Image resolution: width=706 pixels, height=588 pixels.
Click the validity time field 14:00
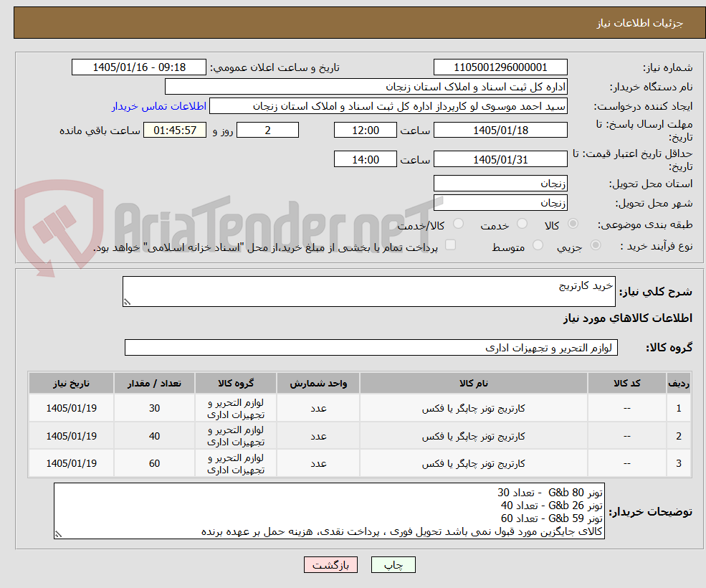(365, 159)
